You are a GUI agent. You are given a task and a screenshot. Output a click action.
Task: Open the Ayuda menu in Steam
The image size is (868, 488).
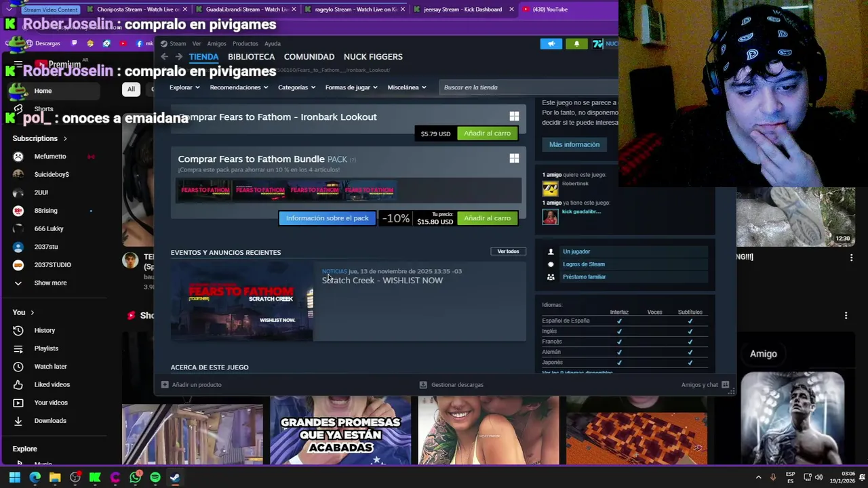[273, 43]
